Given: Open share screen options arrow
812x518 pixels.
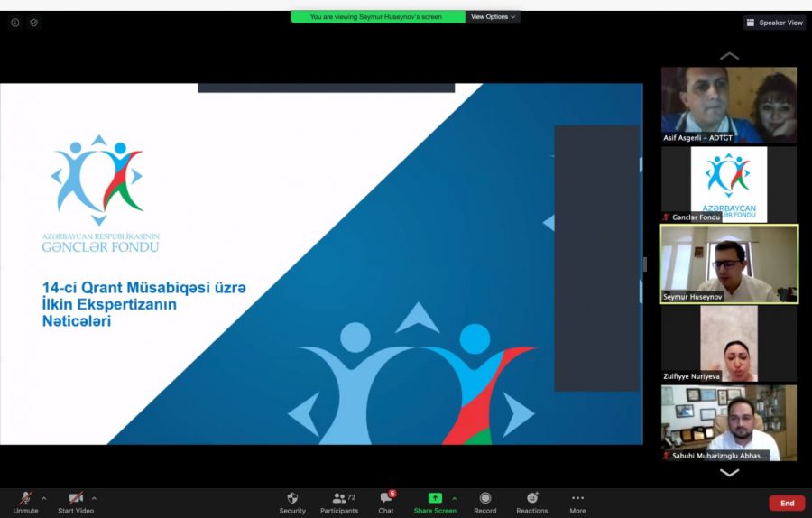Looking at the screenshot, I should tap(454, 498).
